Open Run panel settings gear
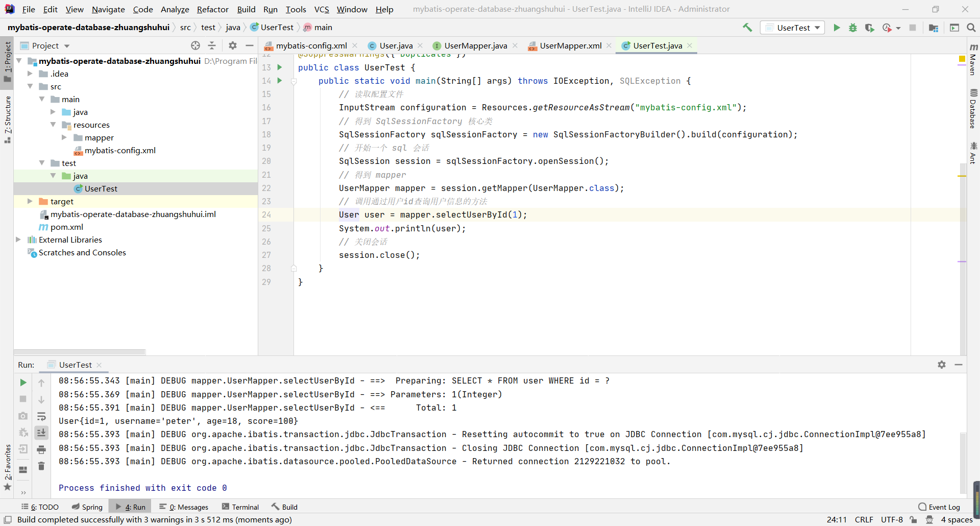This screenshot has height=526, width=980. click(942, 365)
